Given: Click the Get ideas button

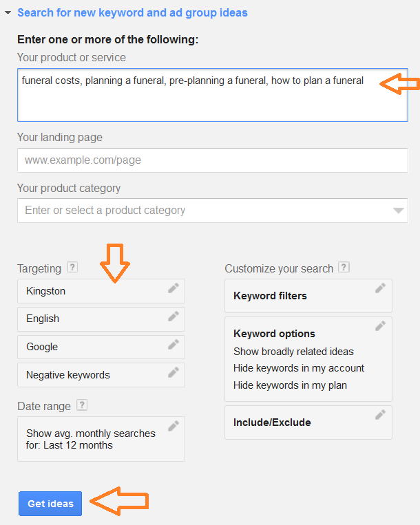Looking at the screenshot, I should 50,504.
